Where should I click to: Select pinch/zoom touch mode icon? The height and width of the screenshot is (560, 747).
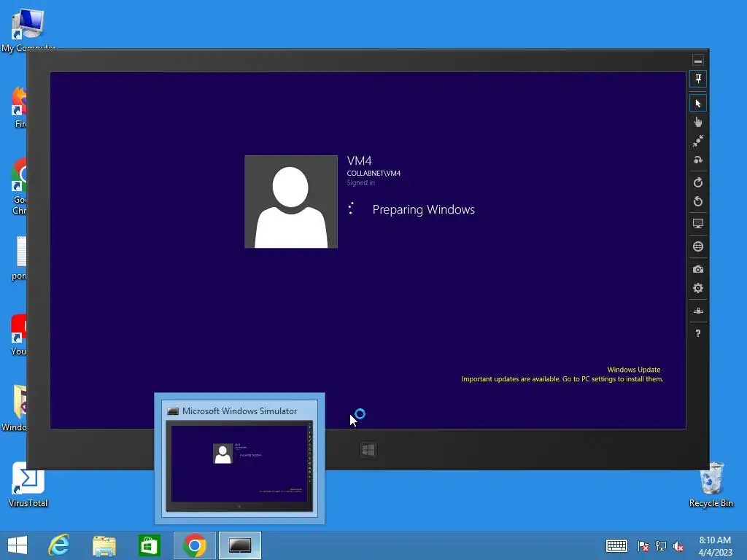(698, 141)
